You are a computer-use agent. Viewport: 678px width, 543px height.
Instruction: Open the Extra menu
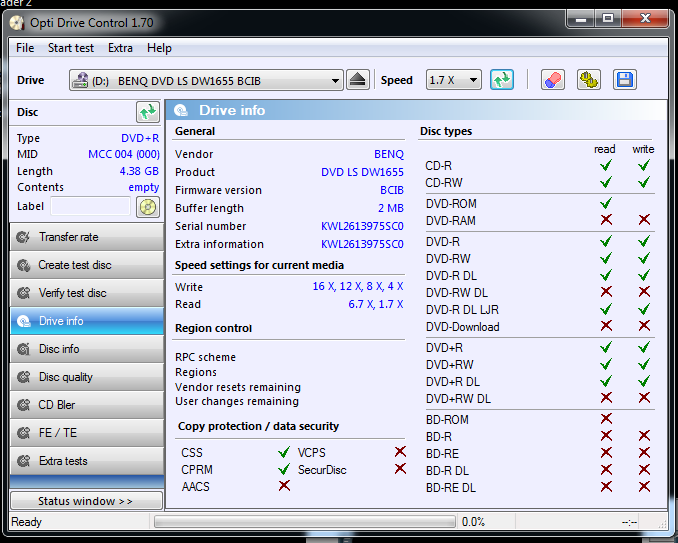[x=120, y=48]
